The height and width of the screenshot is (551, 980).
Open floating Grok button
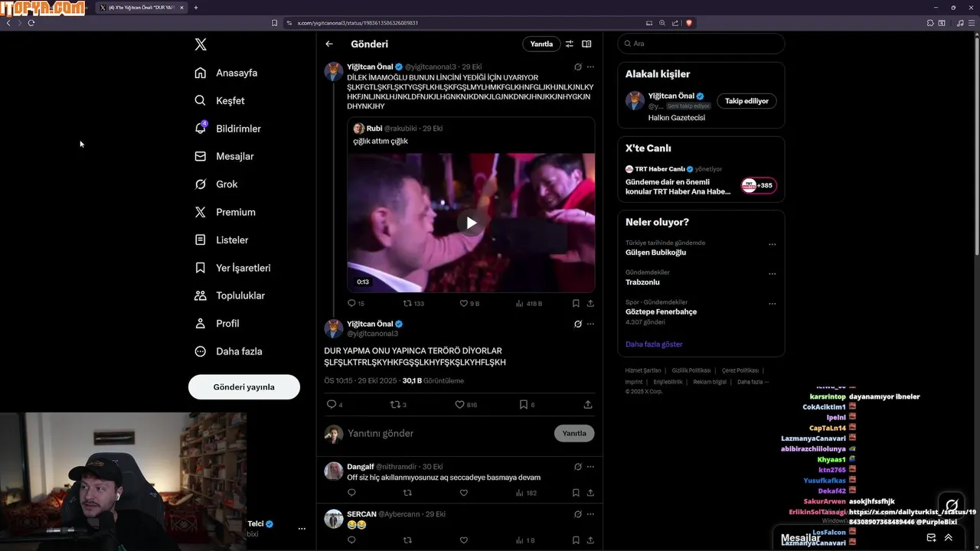point(952,505)
